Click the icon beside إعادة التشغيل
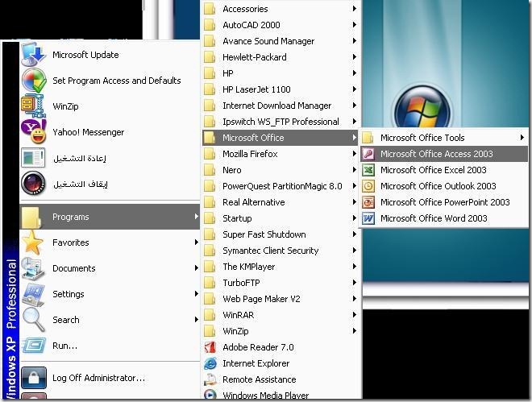Viewport: 532px width, 402px height. [x=33, y=158]
